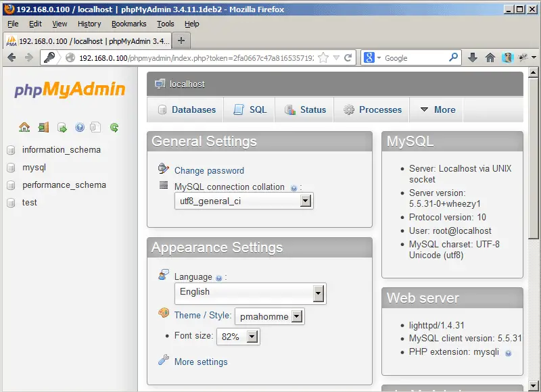The height and width of the screenshot is (392, 541).
Task: Click the server icon next to localhost header
Action: 160,84
